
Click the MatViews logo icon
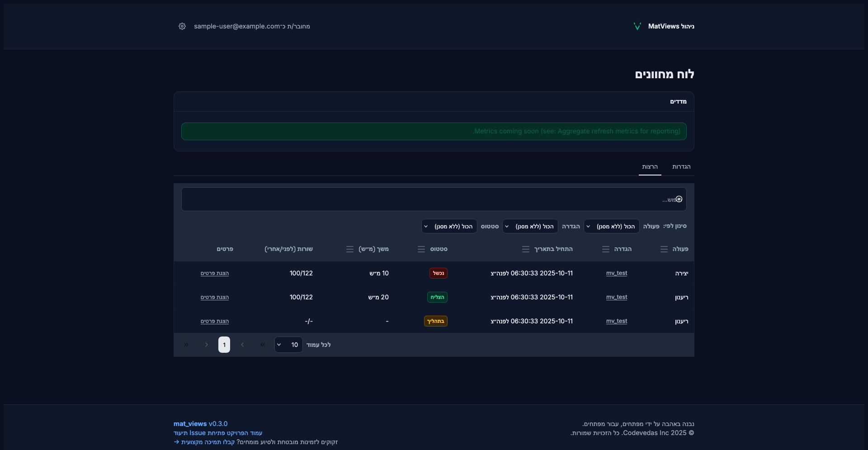coord(637,26)
